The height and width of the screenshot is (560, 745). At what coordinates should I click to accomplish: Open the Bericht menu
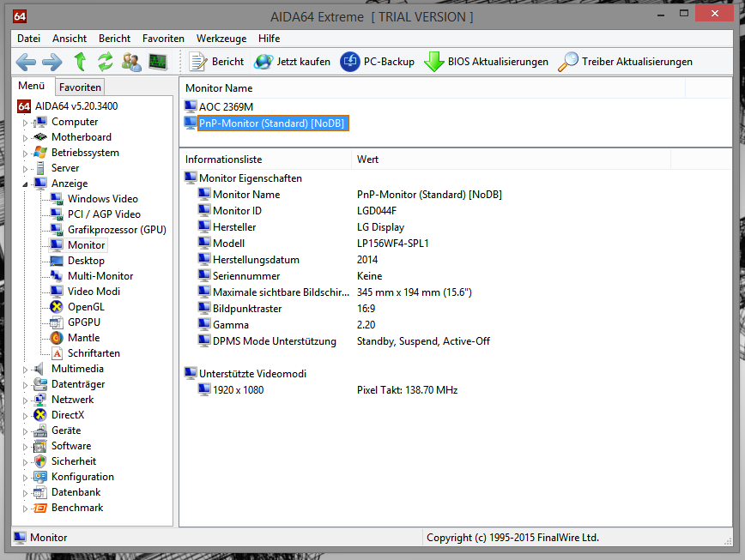[114, 39]
